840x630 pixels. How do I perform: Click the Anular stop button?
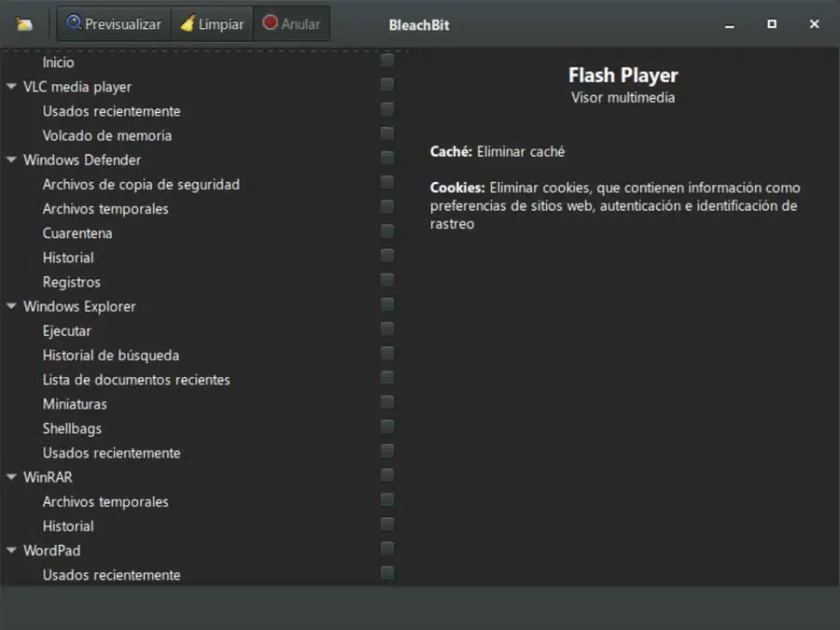291,24
